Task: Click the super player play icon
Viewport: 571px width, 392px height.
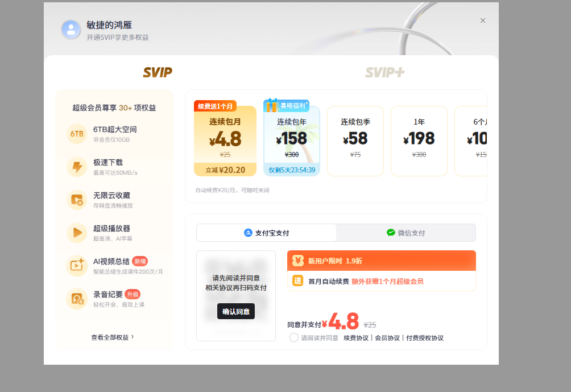Action: click(x=77, y=233)
